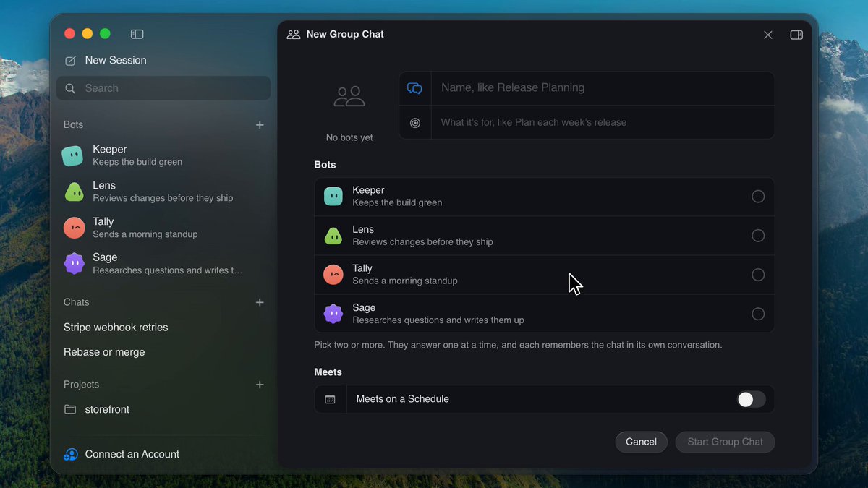Click the Bots section header in sidebar
Image resolution: width=868 pixels, height=488 pixels.
(x=73, y=125)
